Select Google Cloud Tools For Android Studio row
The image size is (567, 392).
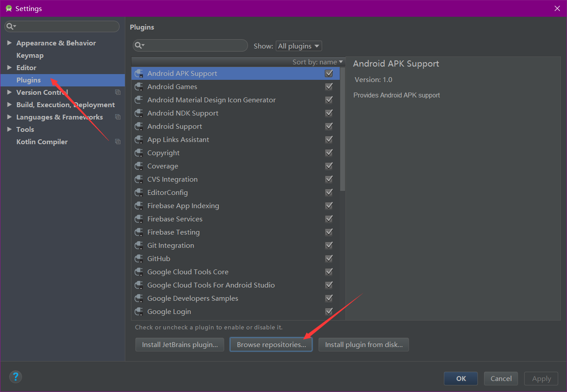coord(236,285)
